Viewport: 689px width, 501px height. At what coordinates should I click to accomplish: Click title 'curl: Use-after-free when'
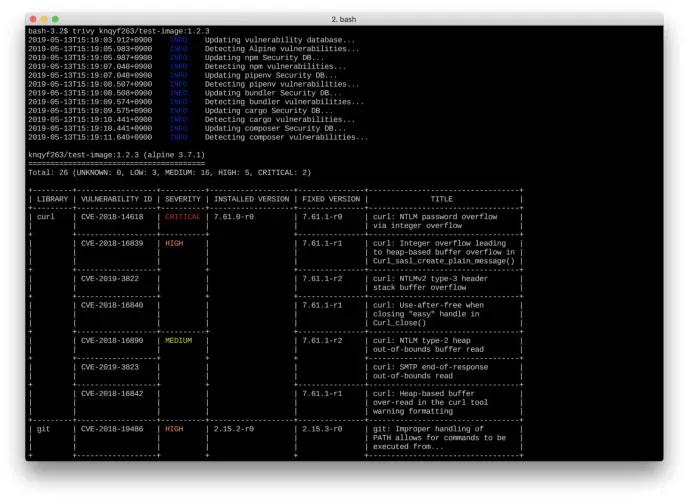[428, 305]
